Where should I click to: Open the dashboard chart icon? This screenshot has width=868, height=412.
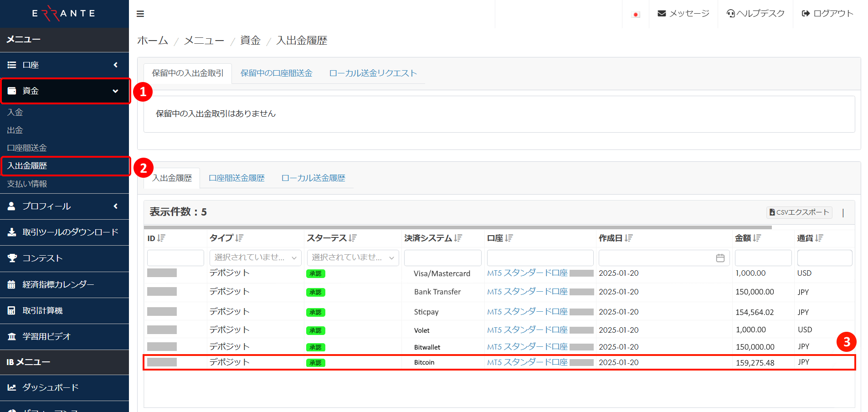click(12, 387)
